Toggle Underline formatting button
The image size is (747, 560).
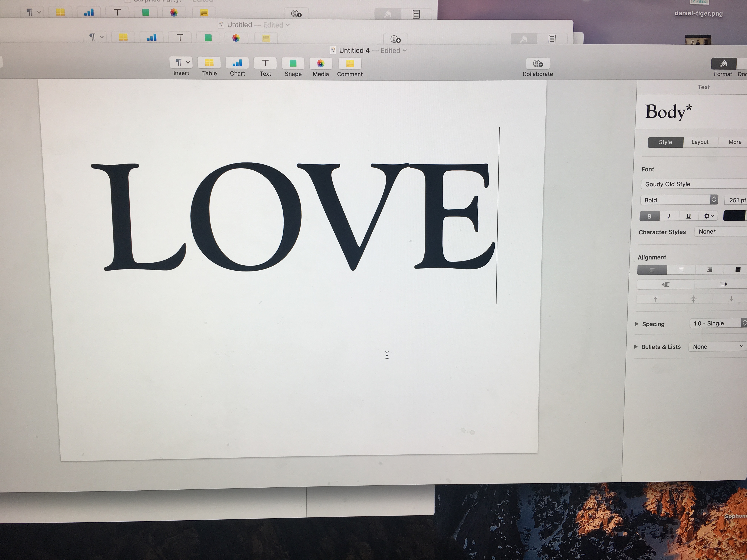click(x=688, y=216)
